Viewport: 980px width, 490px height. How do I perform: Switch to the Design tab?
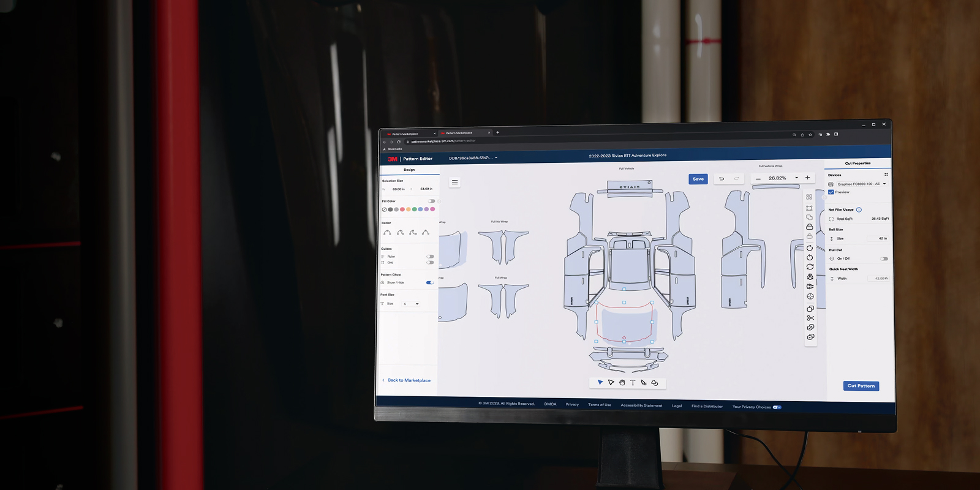tap(409, 170)
